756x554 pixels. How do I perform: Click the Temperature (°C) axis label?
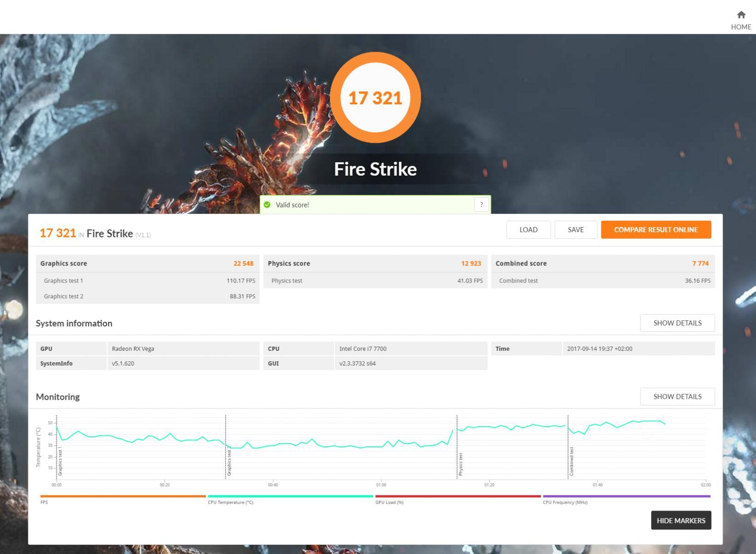(x=38, y=447)
